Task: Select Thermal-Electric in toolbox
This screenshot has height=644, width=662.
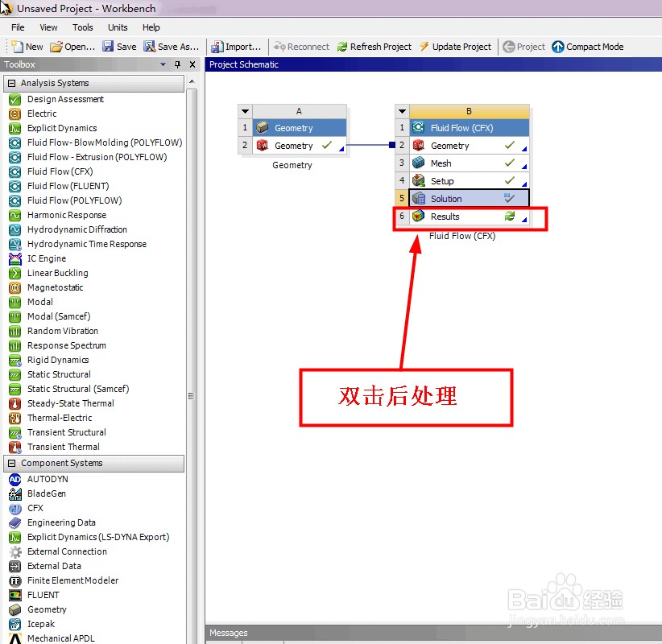Action: [x=60, y=418]
